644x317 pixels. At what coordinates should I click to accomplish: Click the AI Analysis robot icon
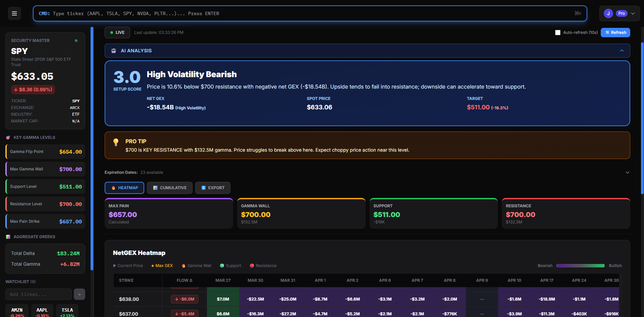[x=114, y=51]
